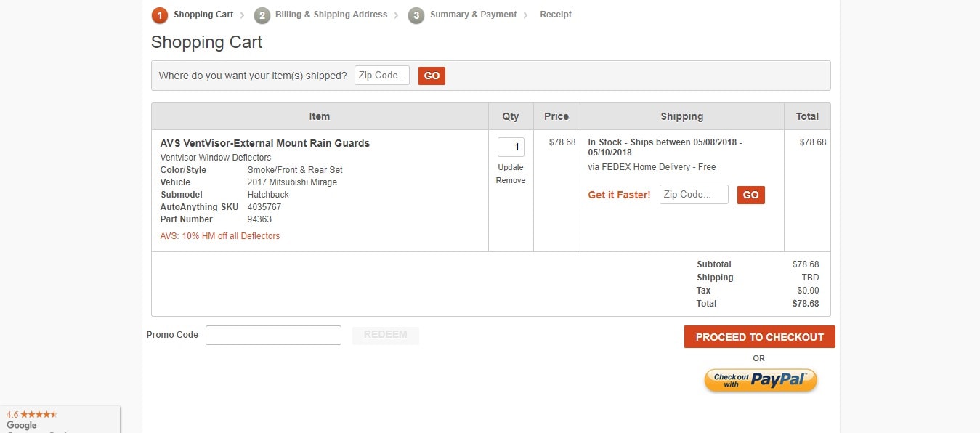Click the Get it Faster Zip Code field
Viewport: 980px width, 433px height.
(694, 195)
